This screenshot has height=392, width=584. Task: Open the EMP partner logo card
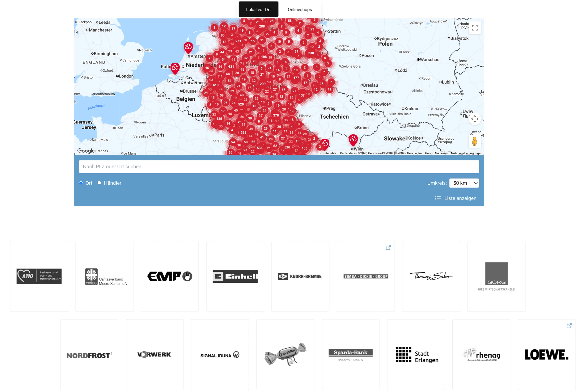170,276
